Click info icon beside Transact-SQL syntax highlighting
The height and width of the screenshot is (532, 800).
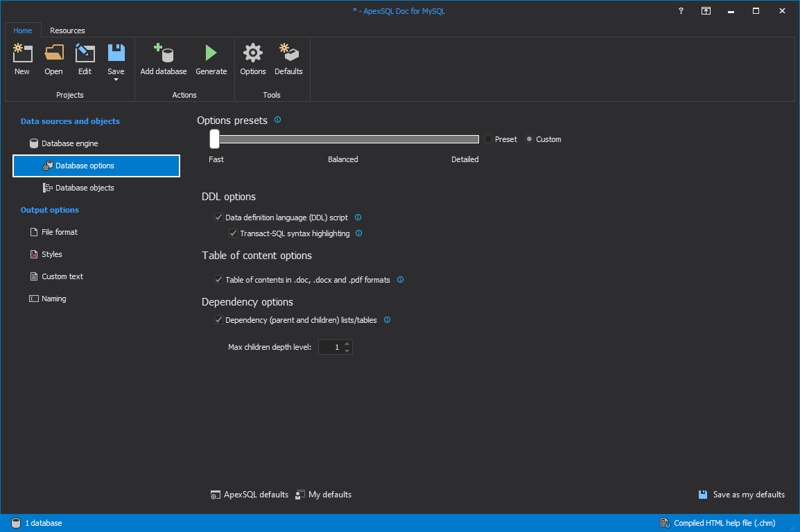point(358,233)
